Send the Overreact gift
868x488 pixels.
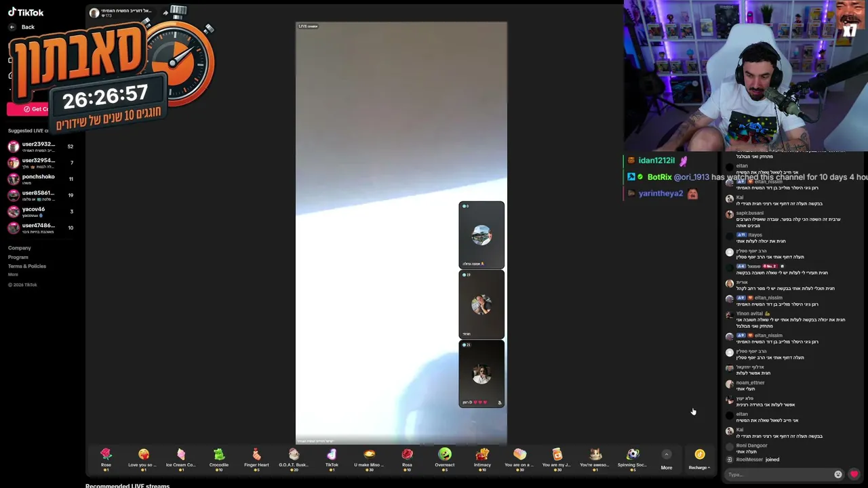point(445,459)
